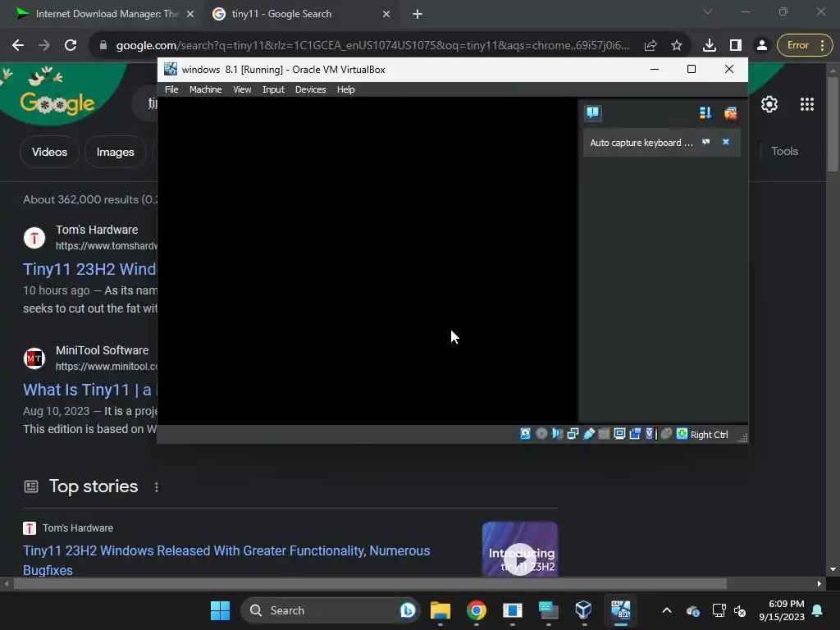840x630 pixels.
Task: Open the Windows Start menu
Action: click(220, 610)
